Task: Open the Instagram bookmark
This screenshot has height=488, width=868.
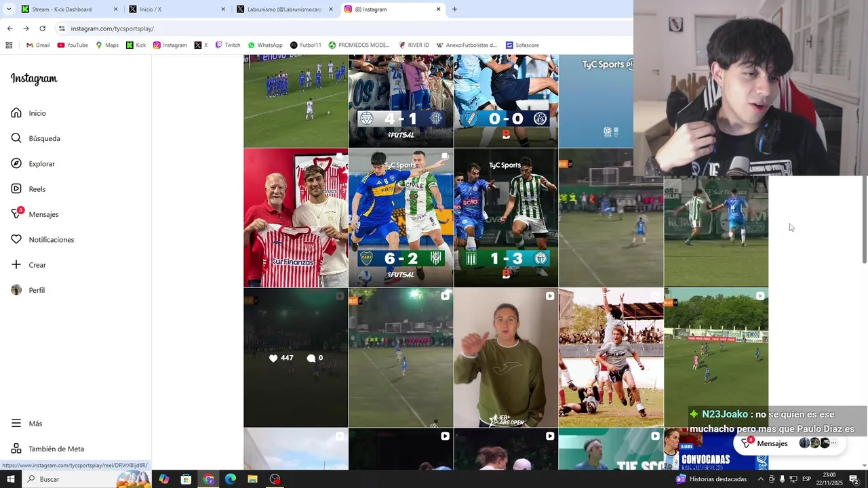Action: (170, 45)
